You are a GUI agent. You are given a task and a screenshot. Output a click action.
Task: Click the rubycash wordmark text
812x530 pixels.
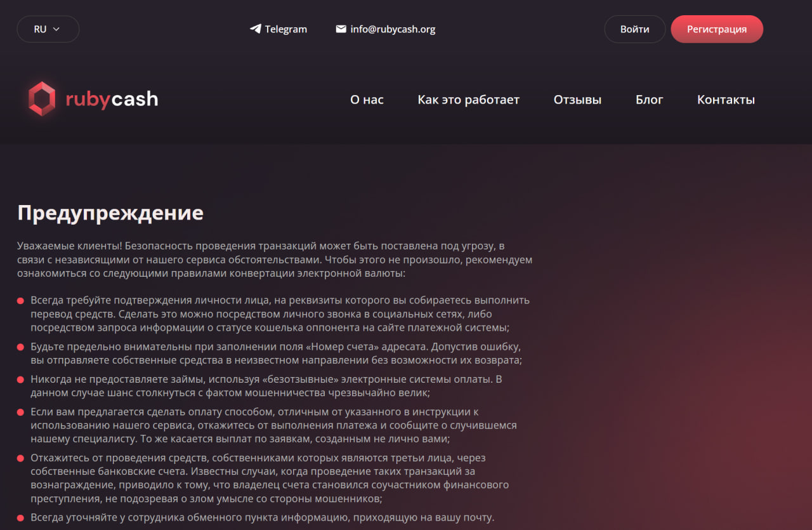pyautogui.click(x=112, y=100)
